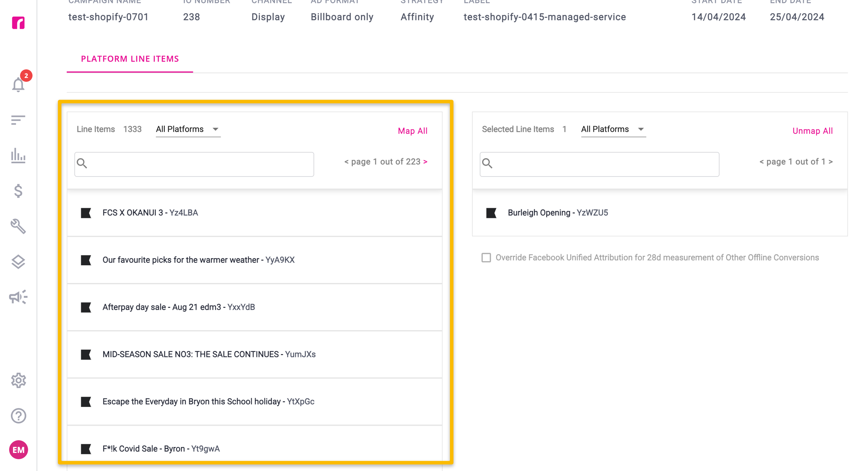Select the wrench tools sidebar icon
The image size is (868, 471).
tap(18, 226)
